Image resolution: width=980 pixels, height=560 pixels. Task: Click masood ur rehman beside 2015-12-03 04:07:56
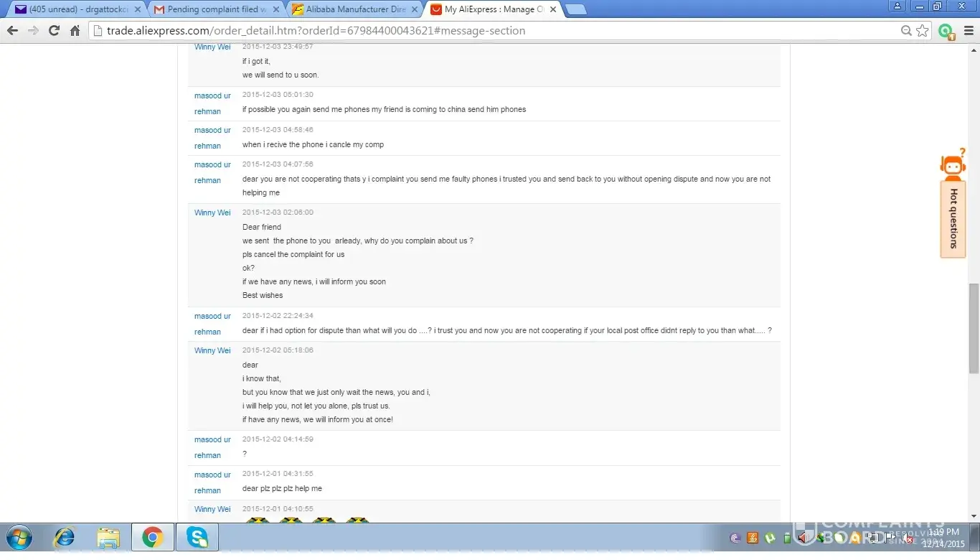212,172
